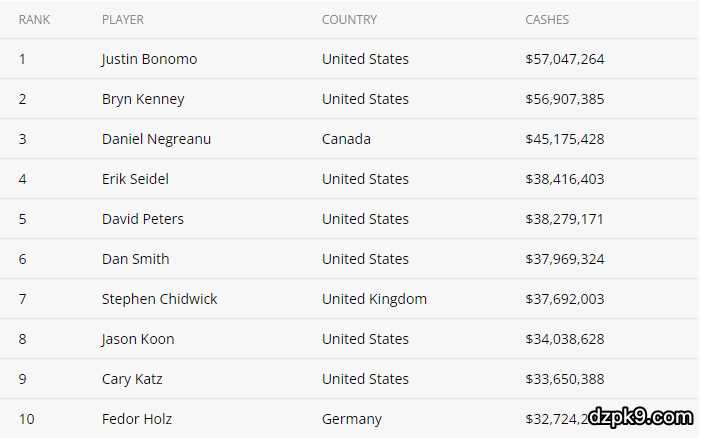Open Fedor Holz's name
This screenshot has width=702, height=438.
[135, 419]
